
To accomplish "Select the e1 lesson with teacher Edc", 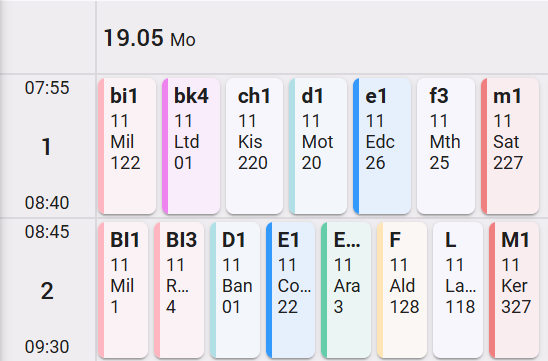I will pos(382,146).
